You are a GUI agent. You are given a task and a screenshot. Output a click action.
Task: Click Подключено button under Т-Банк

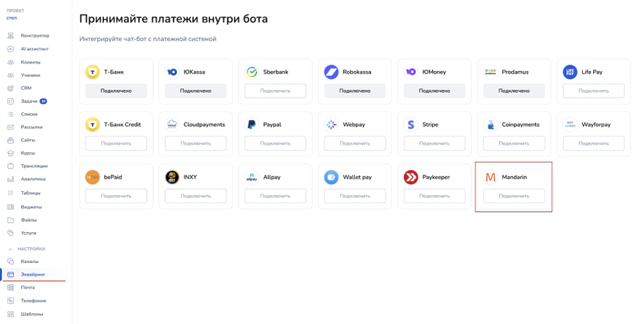tap(116, 91)
